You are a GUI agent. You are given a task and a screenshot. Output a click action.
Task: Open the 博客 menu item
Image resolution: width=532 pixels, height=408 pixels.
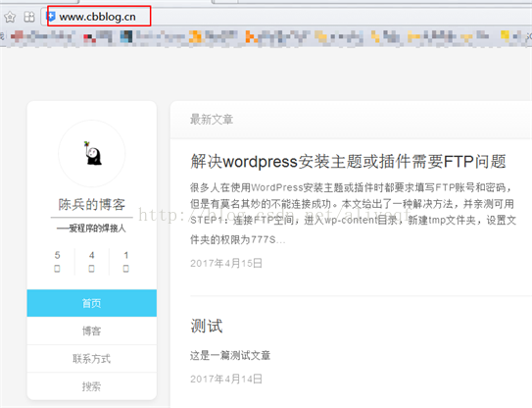pos(92,331)
